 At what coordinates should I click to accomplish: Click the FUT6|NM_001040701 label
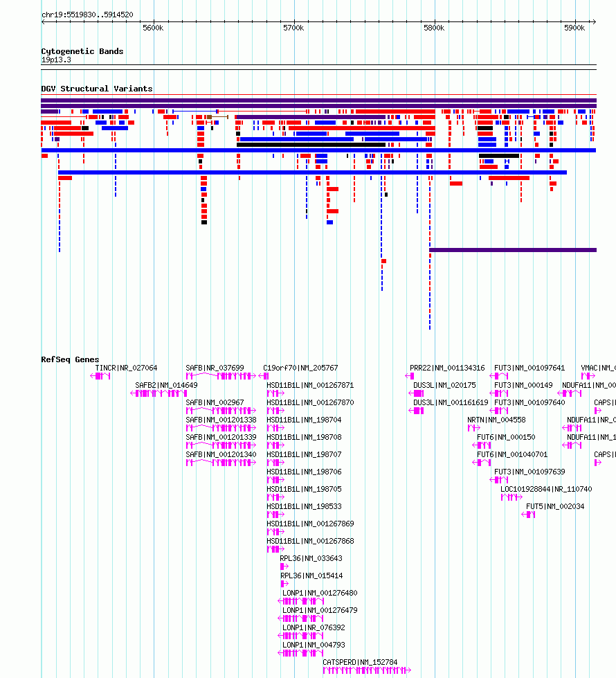point(512,454)
